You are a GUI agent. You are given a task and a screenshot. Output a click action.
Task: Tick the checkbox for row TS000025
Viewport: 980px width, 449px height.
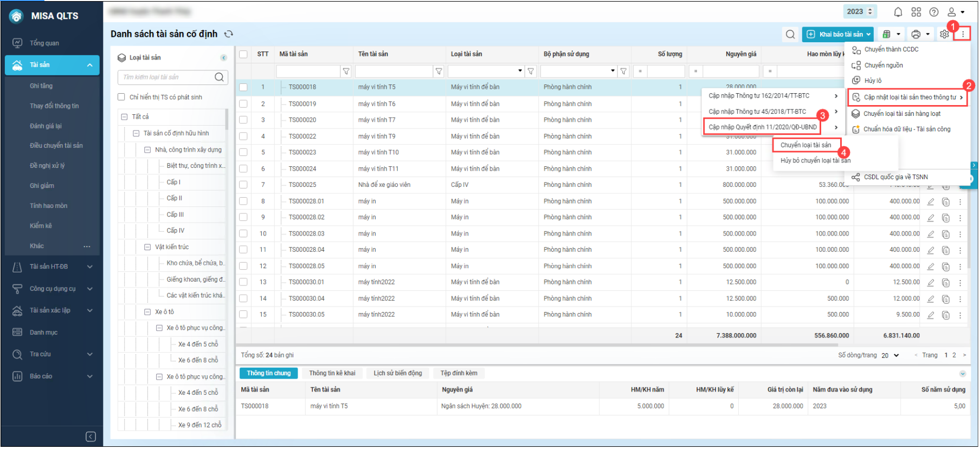tap(243, 185)
